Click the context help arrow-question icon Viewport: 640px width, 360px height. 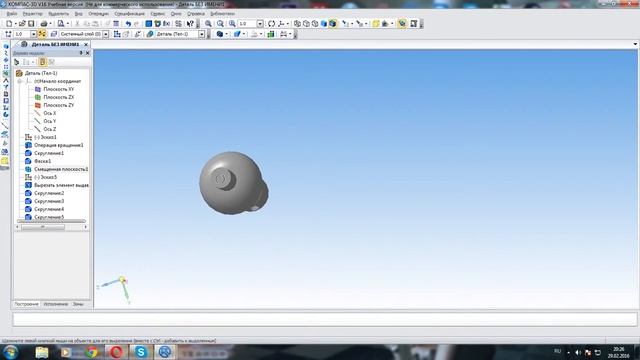(190, 24)
